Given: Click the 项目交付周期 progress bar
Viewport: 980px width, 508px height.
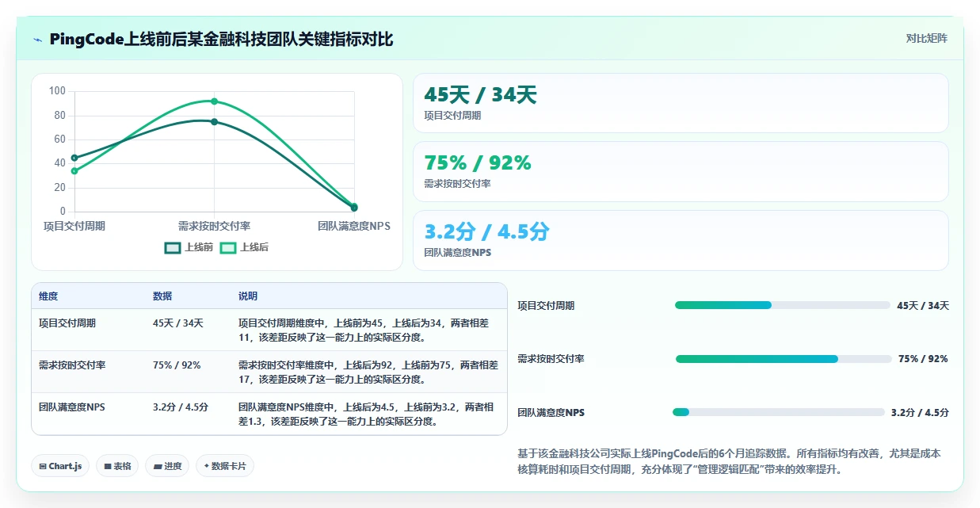Looking at the screenshot, I should (783, 305).
